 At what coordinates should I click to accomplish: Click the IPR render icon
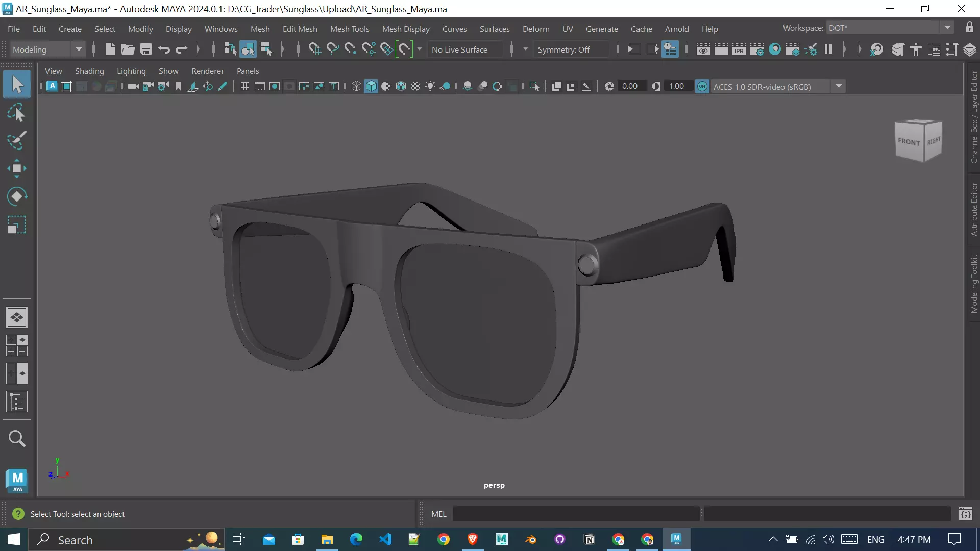tap(739, 49)
